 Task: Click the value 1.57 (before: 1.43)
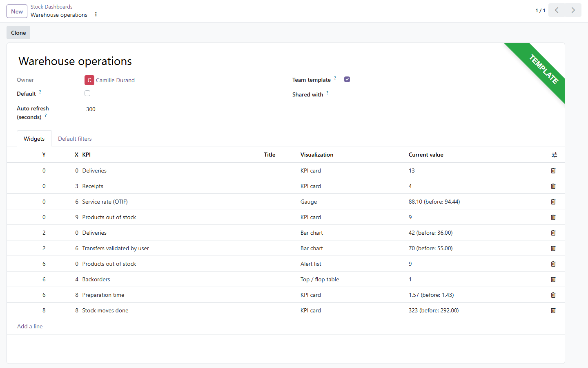[x=431, y=295]
